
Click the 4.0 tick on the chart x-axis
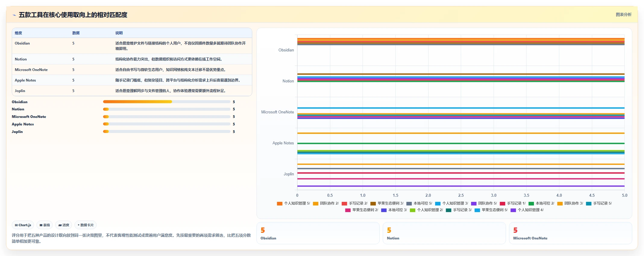[x=559, y=196]
